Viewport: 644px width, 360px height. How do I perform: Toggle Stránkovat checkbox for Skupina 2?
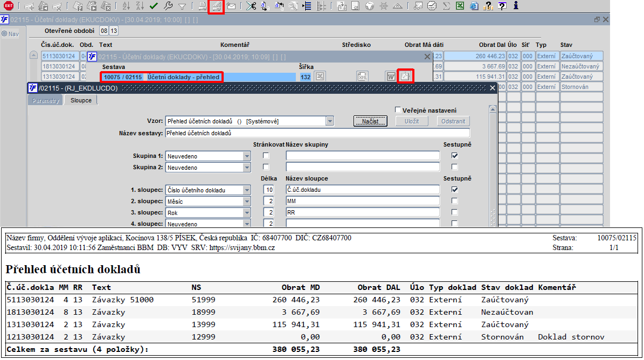[x=266, y=167]
